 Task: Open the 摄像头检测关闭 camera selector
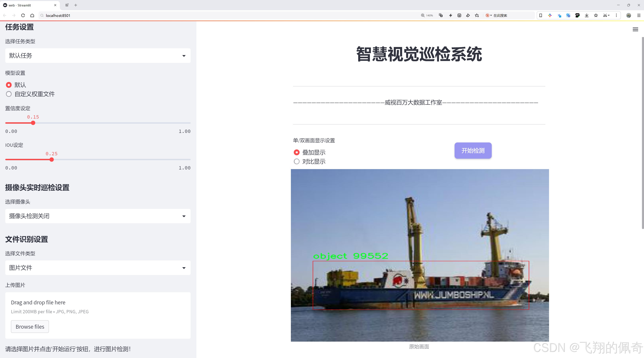98,216
